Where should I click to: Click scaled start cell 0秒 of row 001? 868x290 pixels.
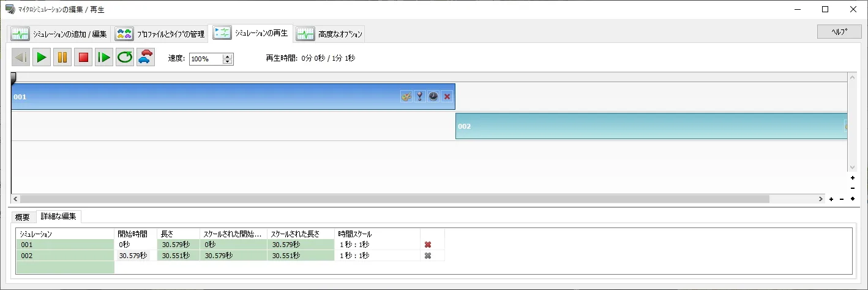tap(233, 245)
